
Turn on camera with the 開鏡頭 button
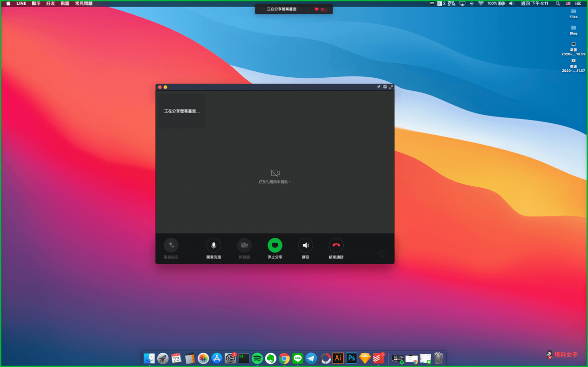pyautogui.click(x=244, y=246)
